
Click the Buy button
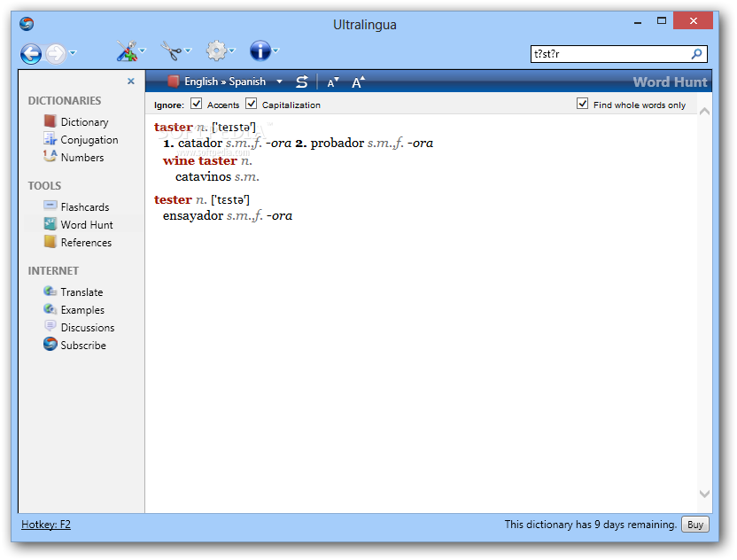pos(695,525)
